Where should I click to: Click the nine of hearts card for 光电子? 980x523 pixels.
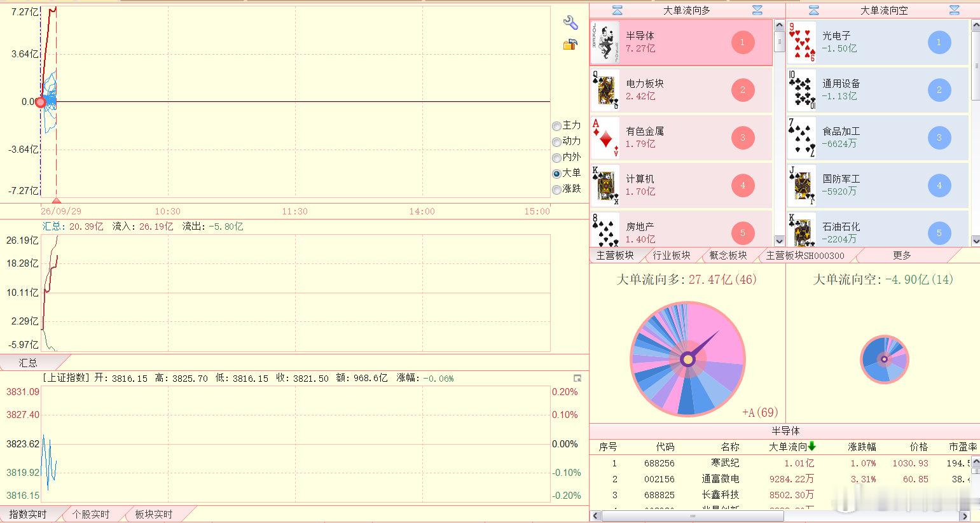pyautogui.click(x=802, y=42)
